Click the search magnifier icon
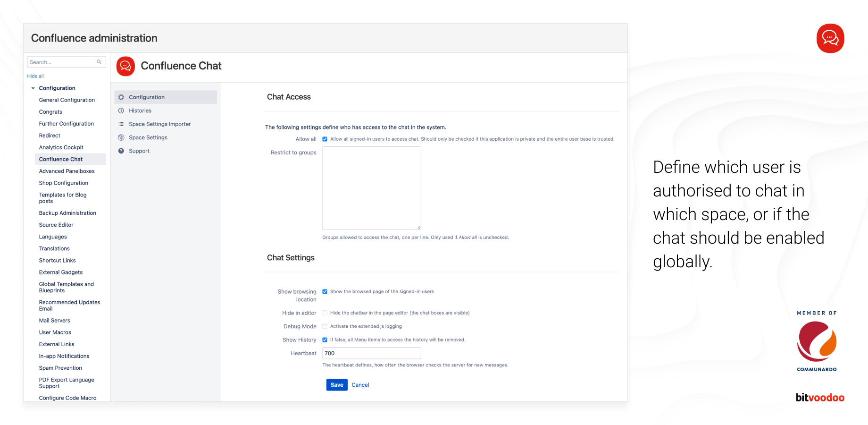This screenshot has width=868, height=425. coord(99,62)
